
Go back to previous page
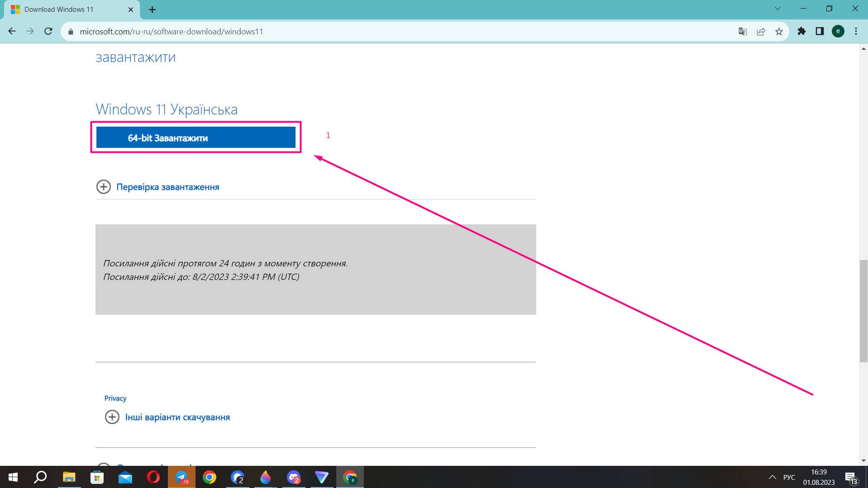coord(12,31)
